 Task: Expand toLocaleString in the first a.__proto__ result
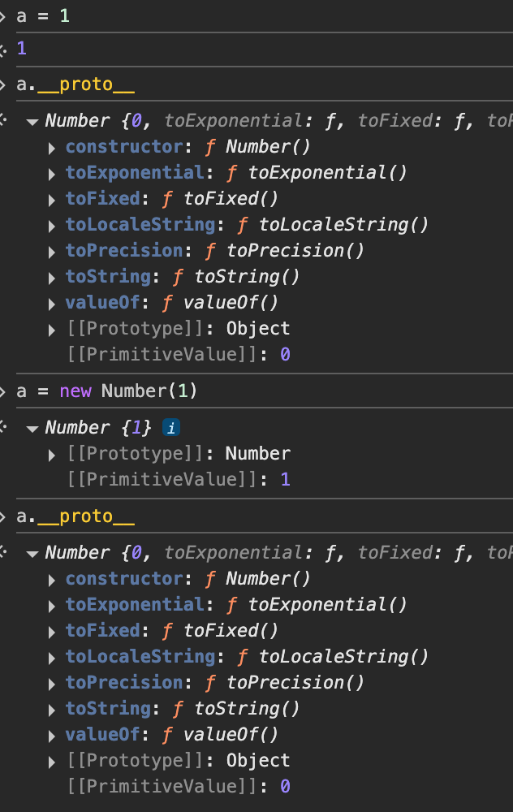pyautogui.click(x=53, y=225)
